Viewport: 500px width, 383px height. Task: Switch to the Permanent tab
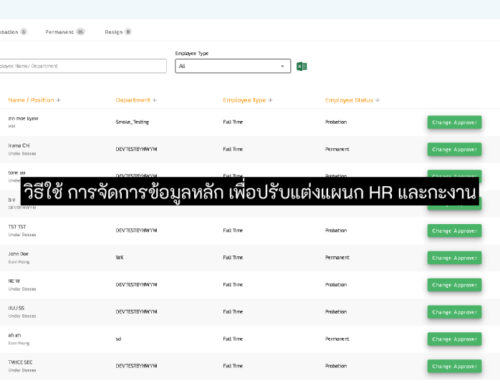(65, 32)
